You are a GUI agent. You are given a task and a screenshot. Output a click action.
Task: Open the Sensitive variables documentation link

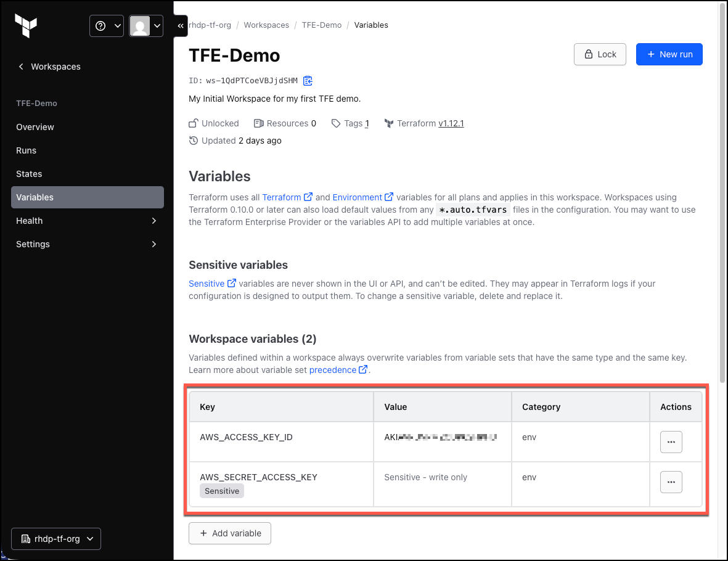coord(212,284)
